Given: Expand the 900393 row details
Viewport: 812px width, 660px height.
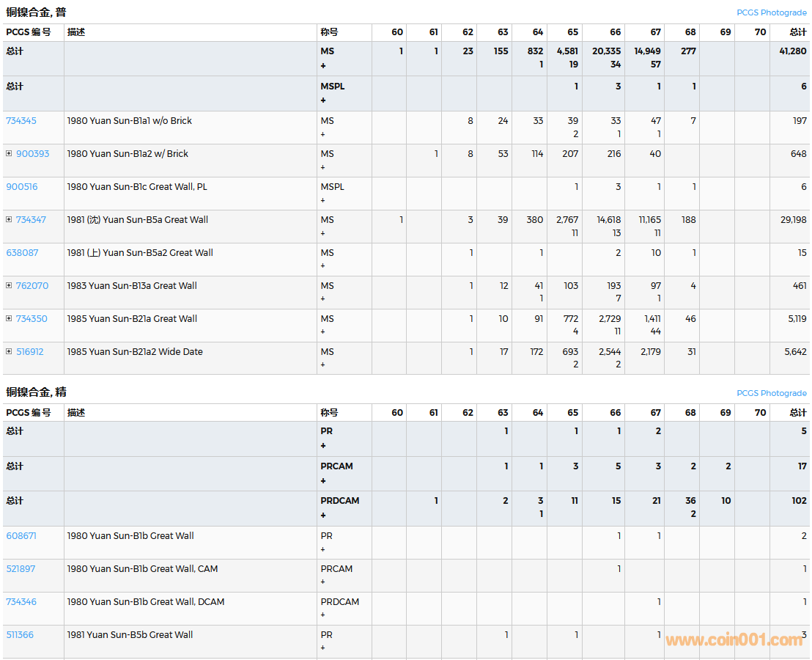Looking at the screenshot, I should point(9,154).
